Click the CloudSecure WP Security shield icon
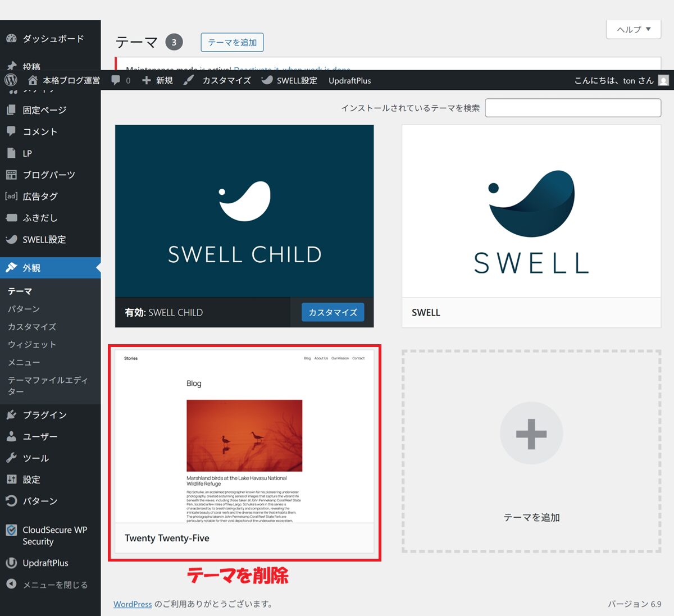The image size is (674, 616). 11,530
